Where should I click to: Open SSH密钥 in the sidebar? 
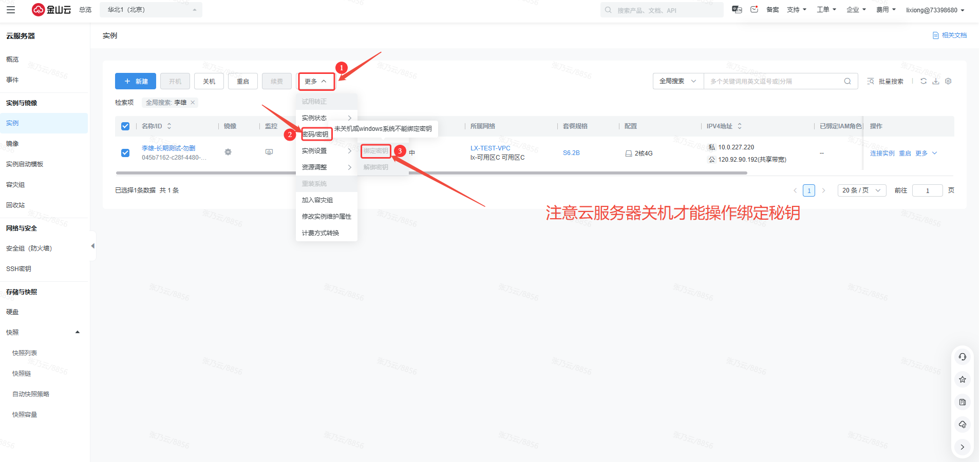point(18,269)
